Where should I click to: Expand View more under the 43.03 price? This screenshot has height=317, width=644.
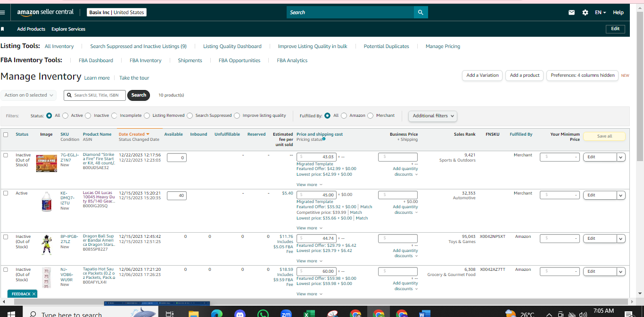pyautogui.click(x=309, y=185)
